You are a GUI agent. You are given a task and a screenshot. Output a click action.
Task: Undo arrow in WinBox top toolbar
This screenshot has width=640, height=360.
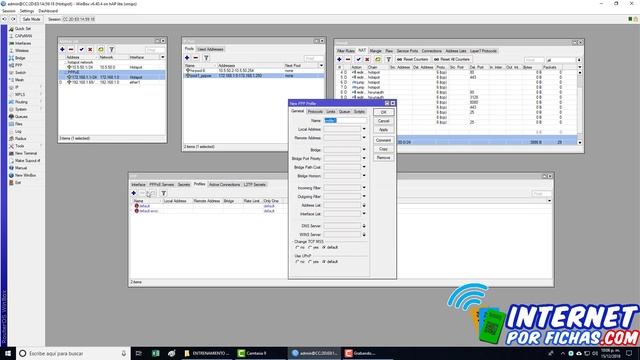point(5,19)
